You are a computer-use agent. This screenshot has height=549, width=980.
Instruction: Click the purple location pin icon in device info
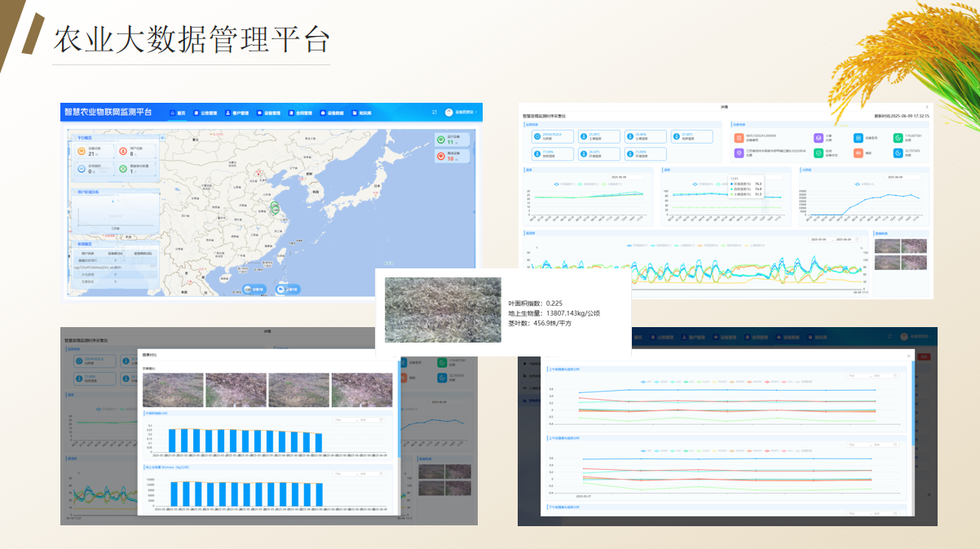(739, 152)
